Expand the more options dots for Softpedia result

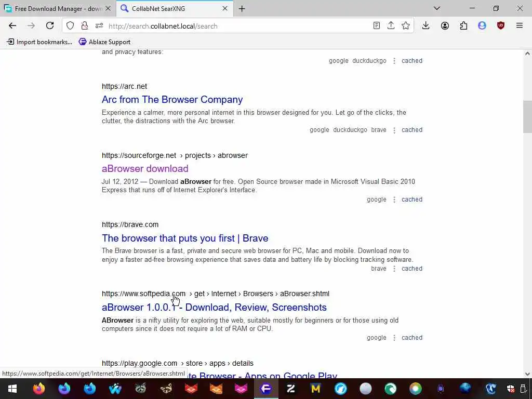(394, 338)
